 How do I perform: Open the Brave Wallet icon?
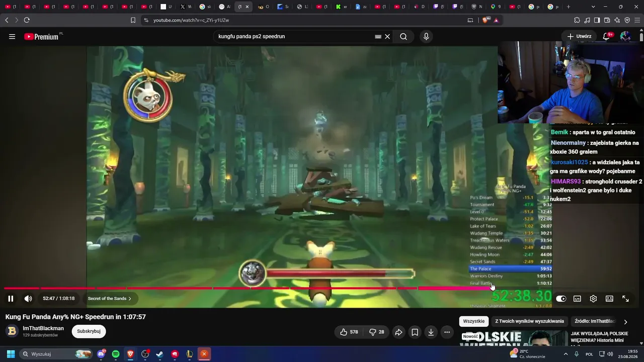pos(607,20)
